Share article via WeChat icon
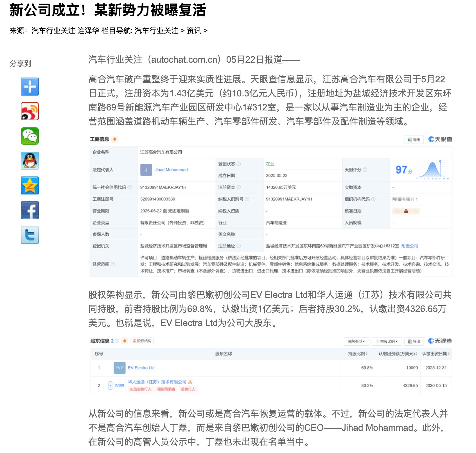476x453 pixels. [30, 136]
